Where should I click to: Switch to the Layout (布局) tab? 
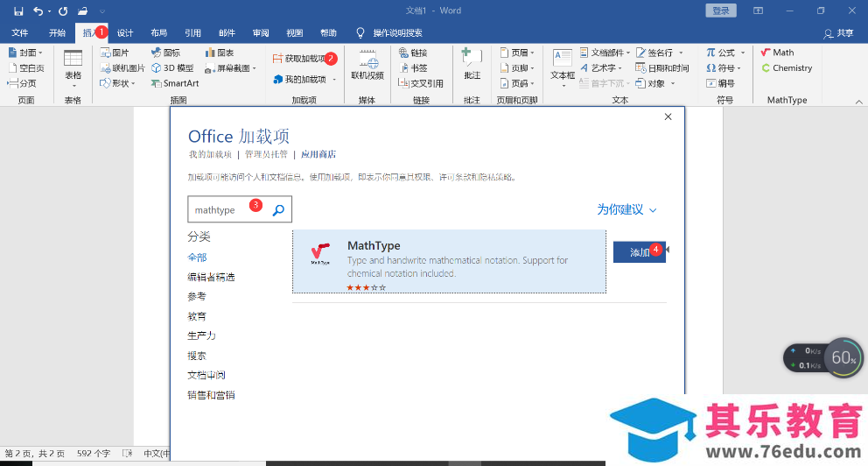tap(159, 32)
